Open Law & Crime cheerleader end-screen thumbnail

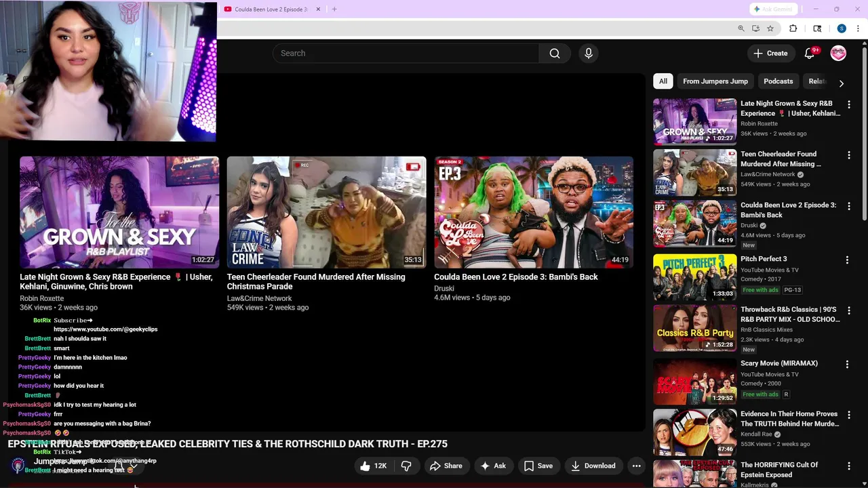point(326,212)
